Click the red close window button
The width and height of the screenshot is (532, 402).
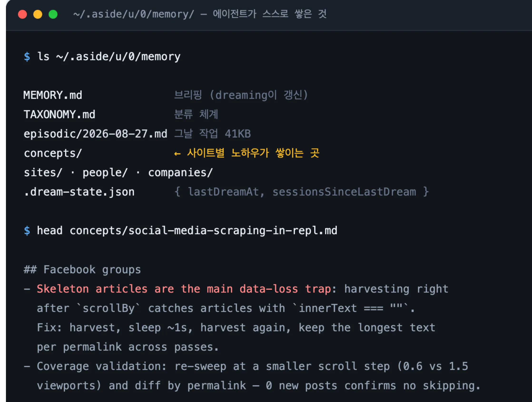click(x=22, y=14)
